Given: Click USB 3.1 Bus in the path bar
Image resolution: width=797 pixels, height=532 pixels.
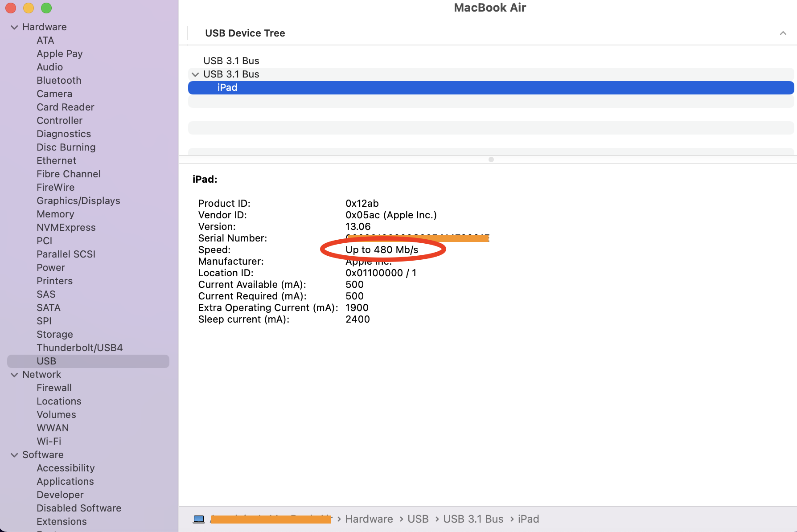Looking at the screenshot, I should pos(473,519).
